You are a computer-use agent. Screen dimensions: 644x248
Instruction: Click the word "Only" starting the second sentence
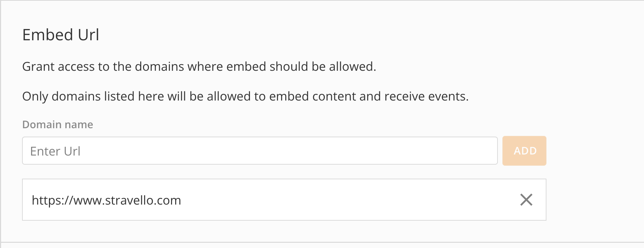35,96
